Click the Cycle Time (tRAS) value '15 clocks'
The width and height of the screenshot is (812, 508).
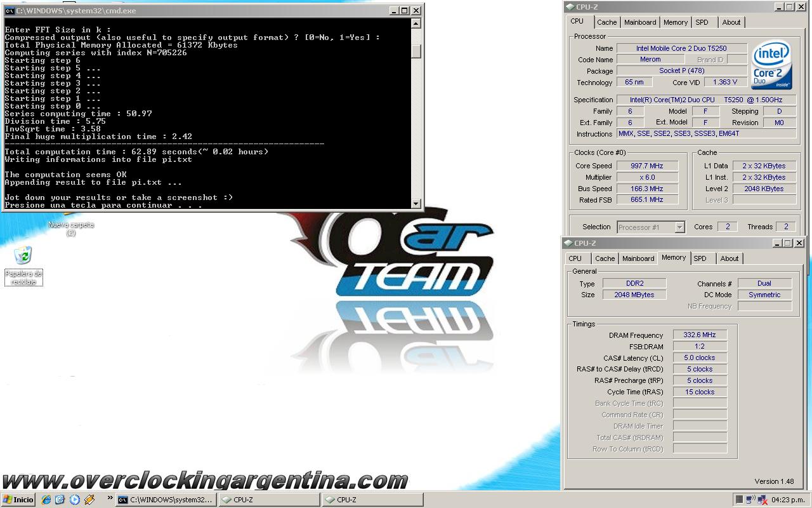pos(700,392)
